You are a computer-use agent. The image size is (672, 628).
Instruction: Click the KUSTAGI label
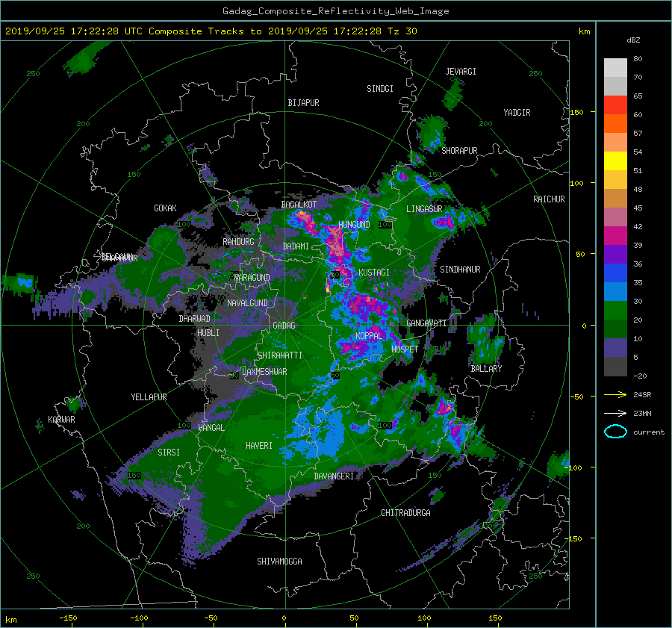374,273
